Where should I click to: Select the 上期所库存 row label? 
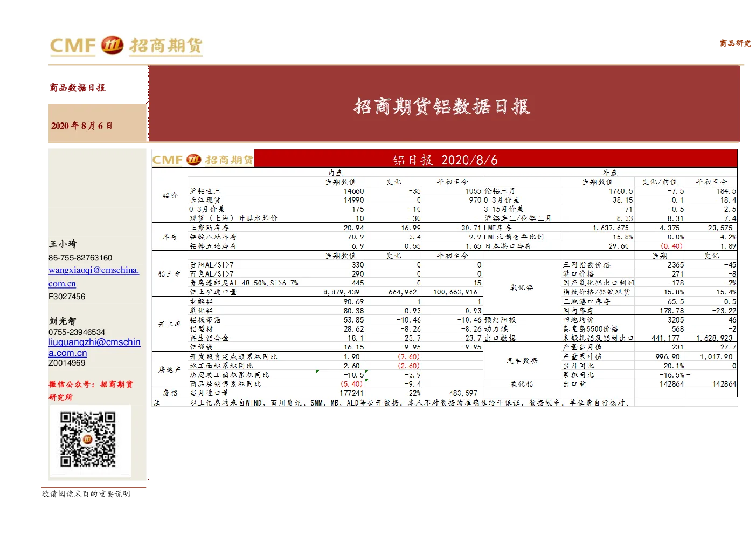[x=209, y=228]
